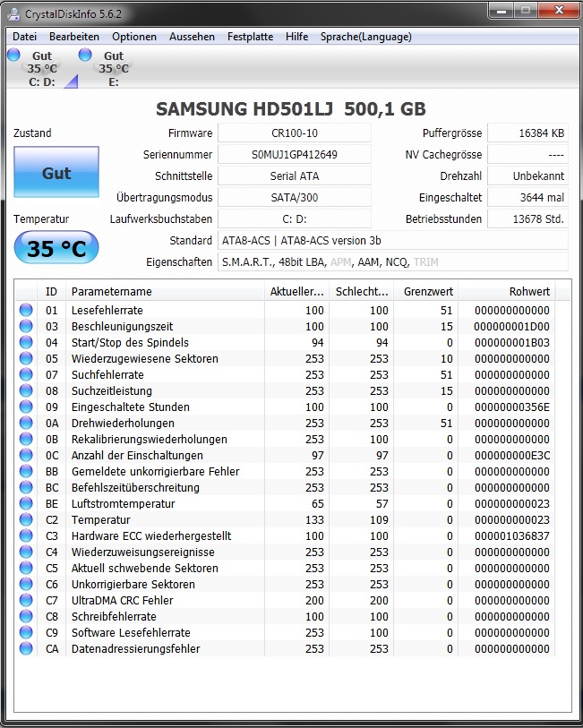583x728 pixels.
Task: Click status orb of Luftstromtemperatur row
Action: (x=26, y=503)
